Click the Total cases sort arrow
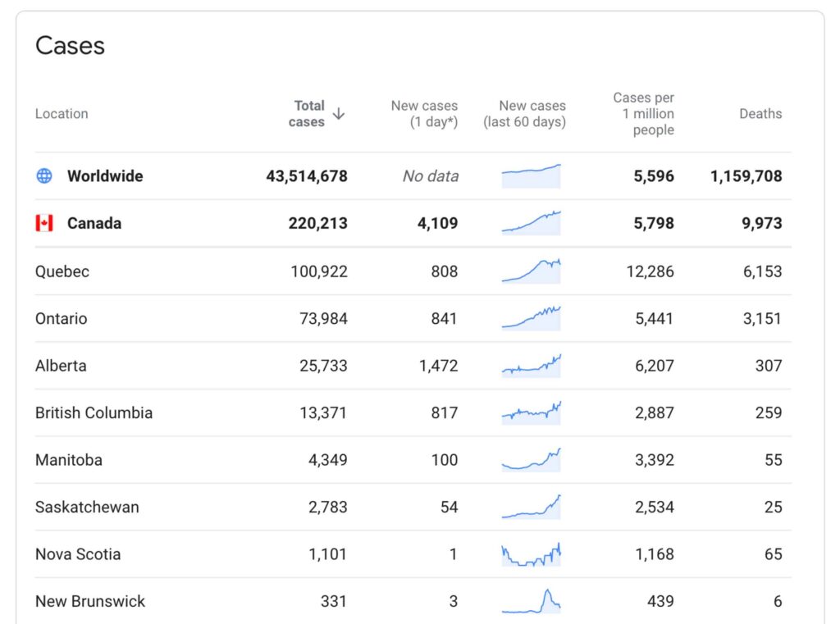Screen dimensions: 840x624 [x=338, y=114]
